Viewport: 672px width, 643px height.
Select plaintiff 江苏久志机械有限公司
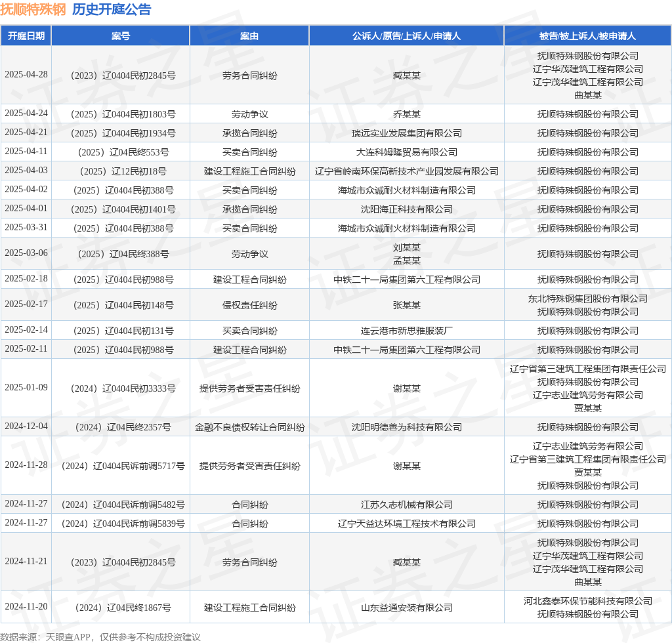point(407,505)
